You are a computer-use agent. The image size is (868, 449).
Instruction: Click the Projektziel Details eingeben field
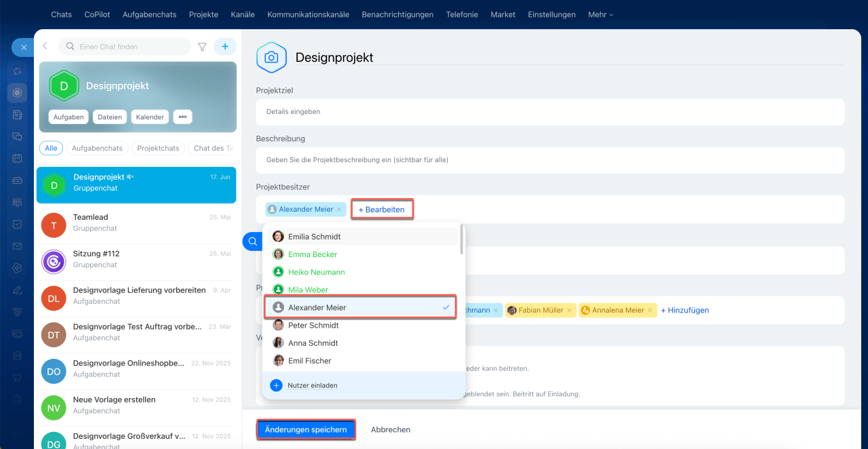click(x=550, y=112)
